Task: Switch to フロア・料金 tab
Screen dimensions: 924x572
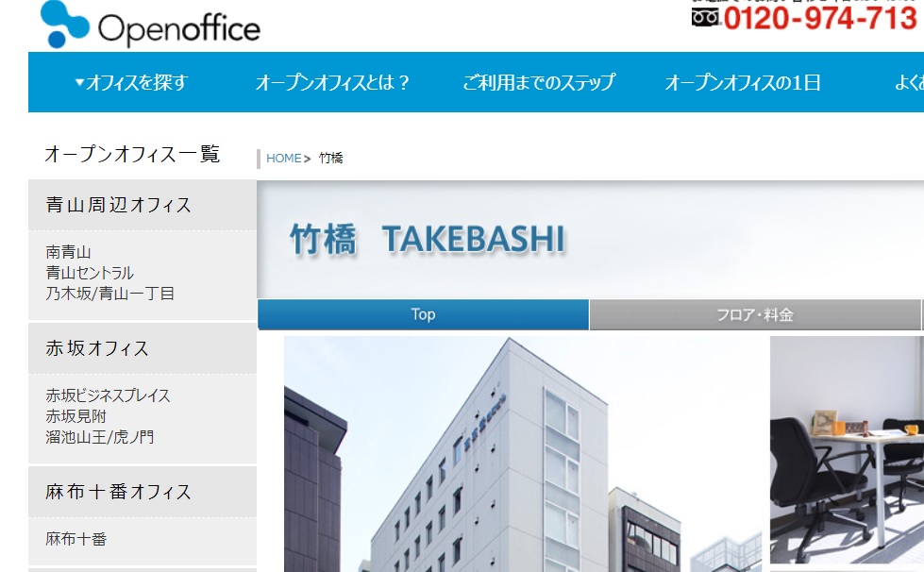Action: tap(754, 315)
